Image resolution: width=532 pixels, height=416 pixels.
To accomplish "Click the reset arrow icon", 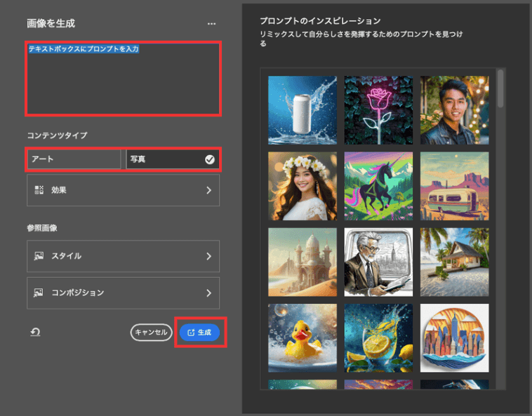I will 35,332.
